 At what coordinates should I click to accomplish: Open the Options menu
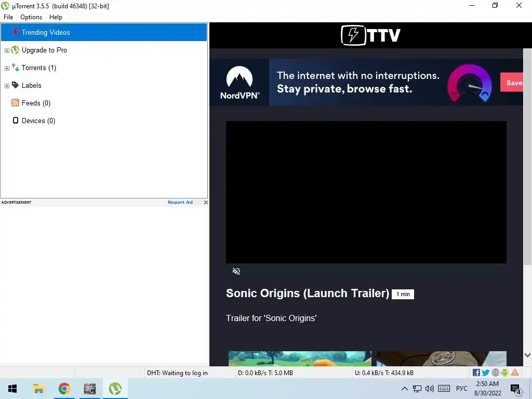pos(31,17)
